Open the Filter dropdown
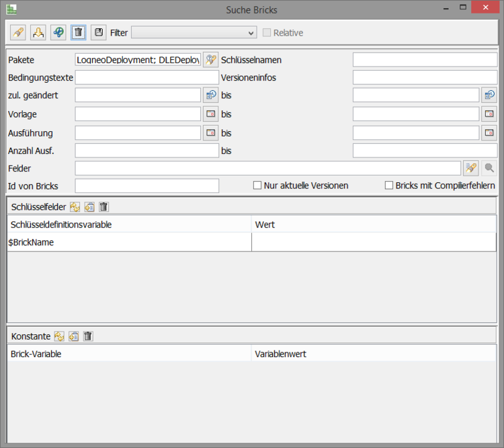Image resolution: width=504 pixels, height=448 pixels. click(x=194, y=32)
